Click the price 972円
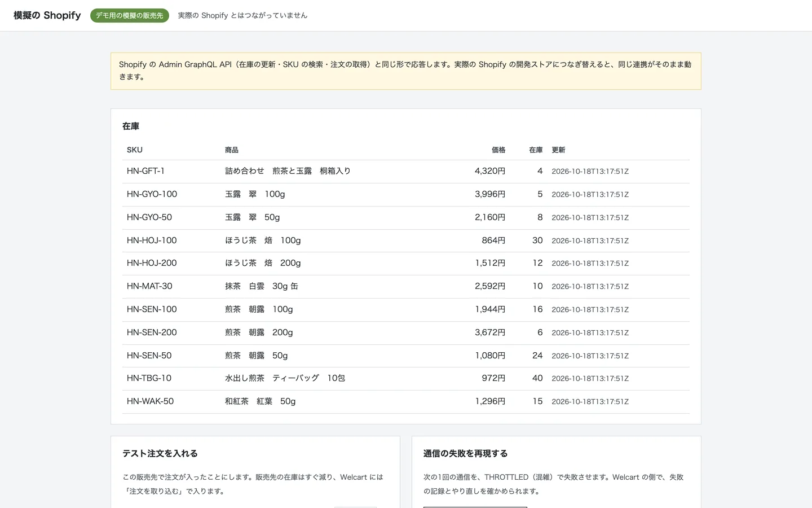812x508 pixels. coord(493,378)
